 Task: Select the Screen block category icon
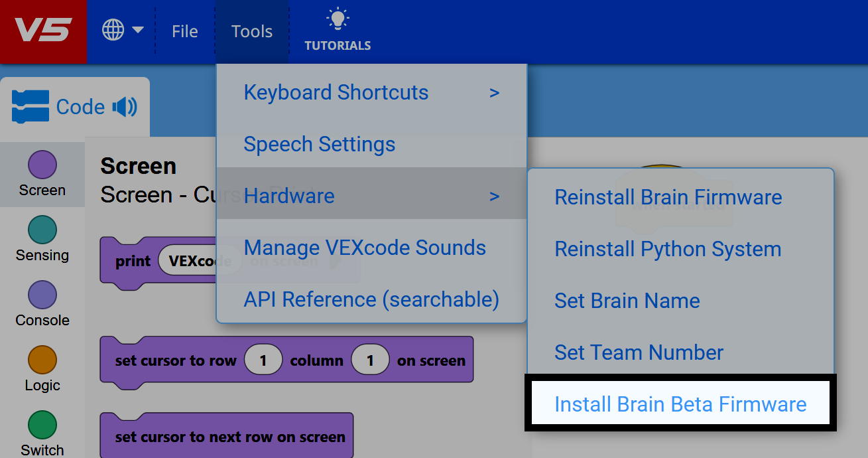[42, 165]
